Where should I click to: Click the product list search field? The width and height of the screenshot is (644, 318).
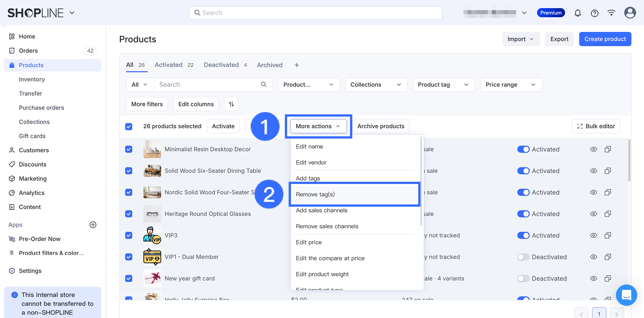pyautogui.click(x=208, y=85)
